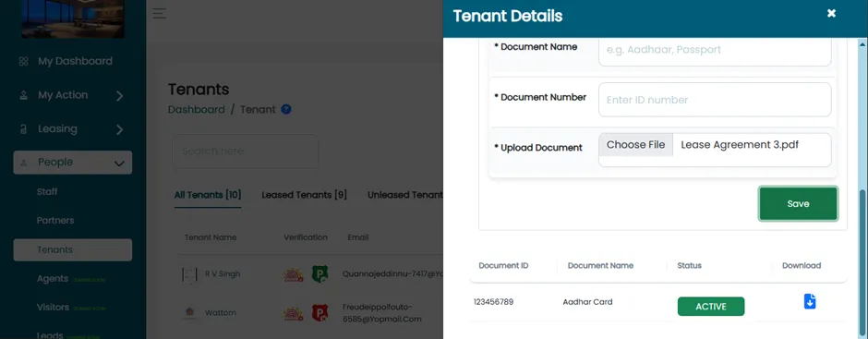Image resolution: width=868 pixels, height=339 pixels.
Task: Click the hamburger menu icon
Action: 160,13
